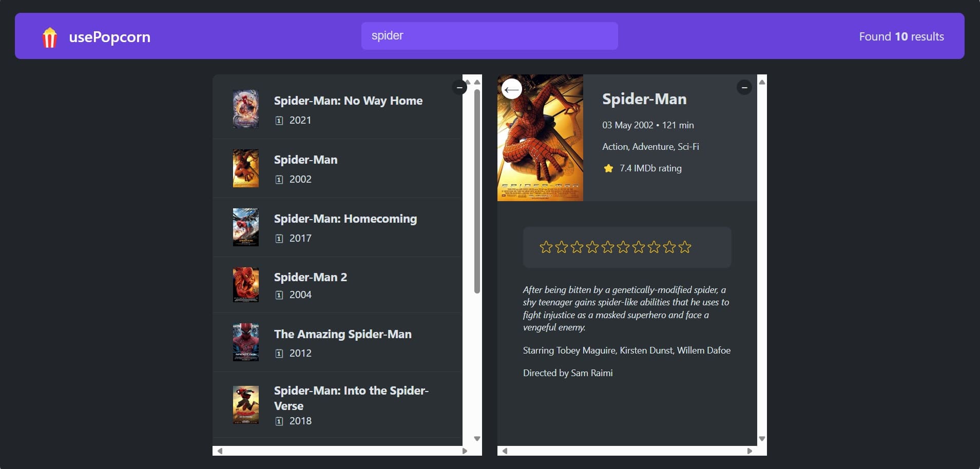The image size is (980, 469).
Task: Click the small Spider-Man 2002 poster thumbnail
Action: tap(246, 168)
